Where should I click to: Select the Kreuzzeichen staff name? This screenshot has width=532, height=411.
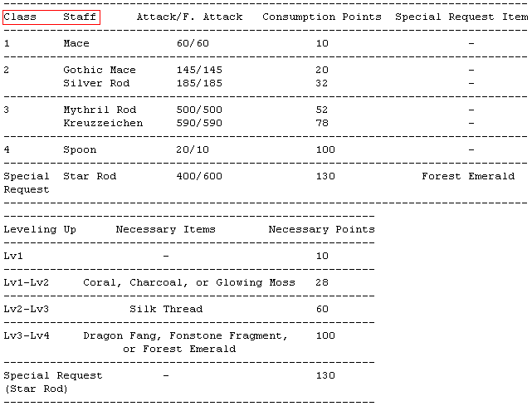tap(103, 123)
